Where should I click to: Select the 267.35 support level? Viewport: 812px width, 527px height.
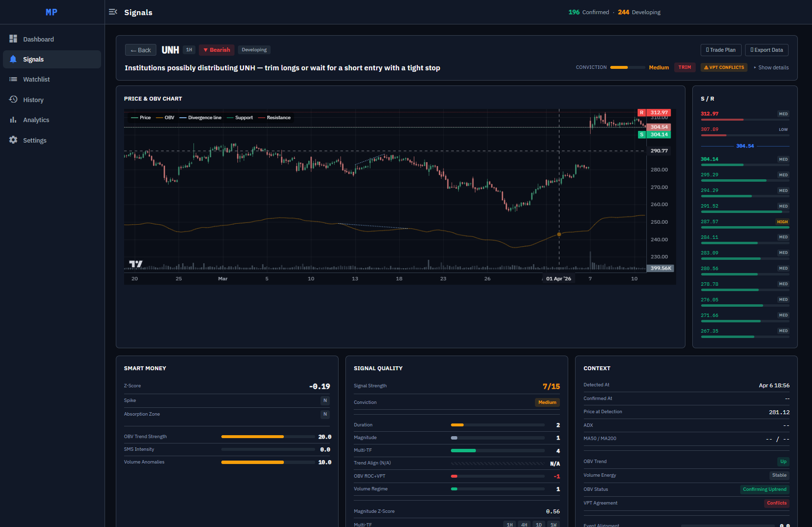point(745,332)
